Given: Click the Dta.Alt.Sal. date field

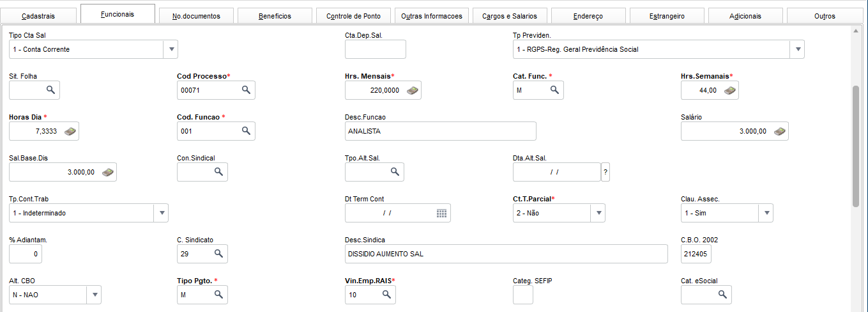Looking at the screenshot, I should pyautogui.click(x=557, y=172).
